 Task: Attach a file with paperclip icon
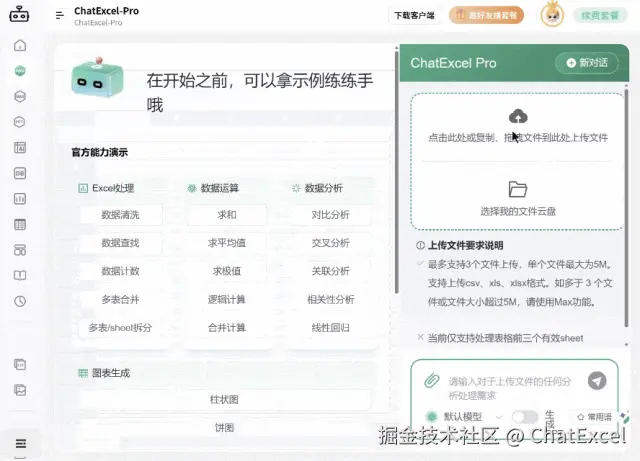tap(431, 381)
